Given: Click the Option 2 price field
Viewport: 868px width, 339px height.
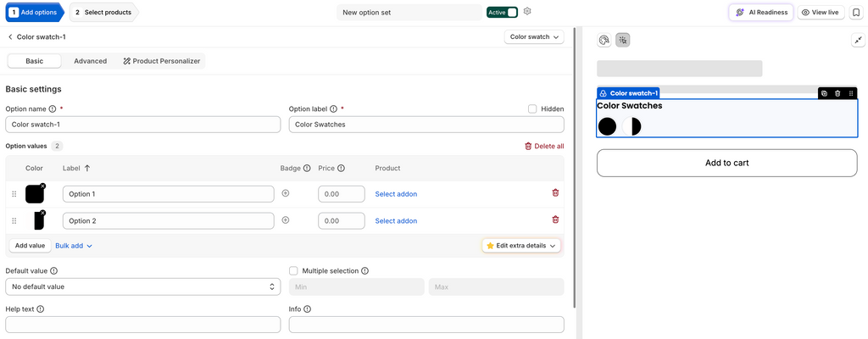Looking at the screenshot, I should [x=342, y=220].
